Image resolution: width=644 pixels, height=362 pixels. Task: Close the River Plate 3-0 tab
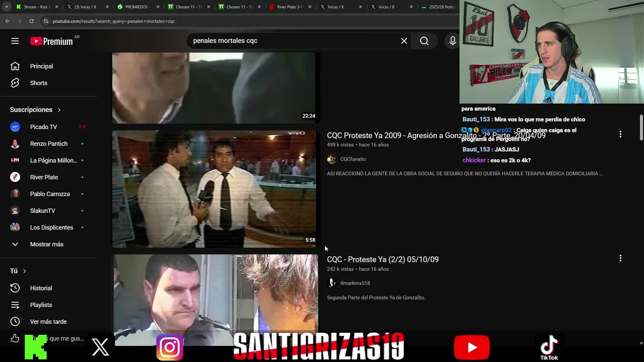309,7
